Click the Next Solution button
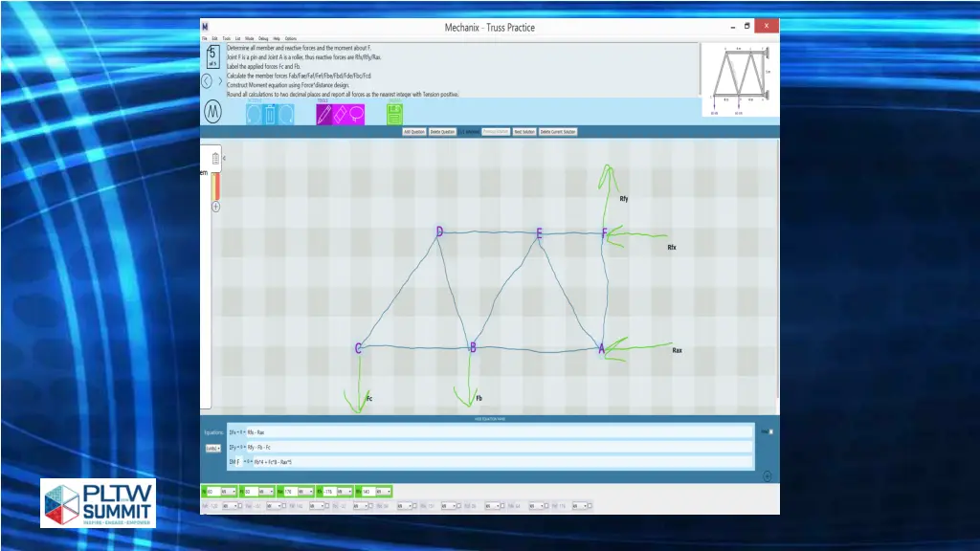 [x=523, y=132]
